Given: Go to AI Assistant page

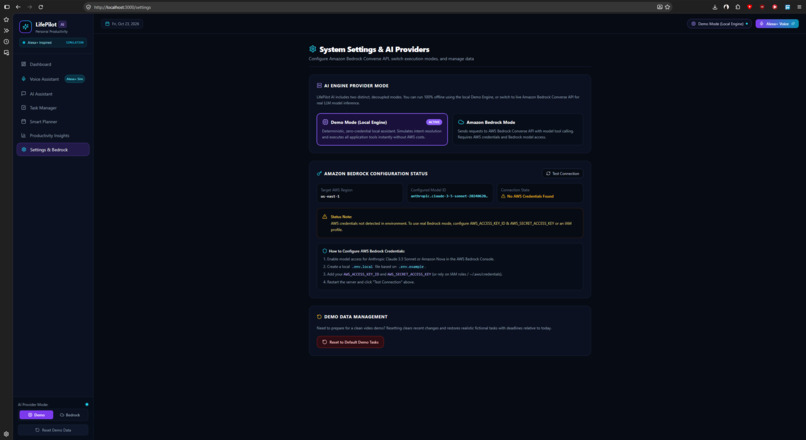Looking at the screenshot, I should click(x=53, y=94).
